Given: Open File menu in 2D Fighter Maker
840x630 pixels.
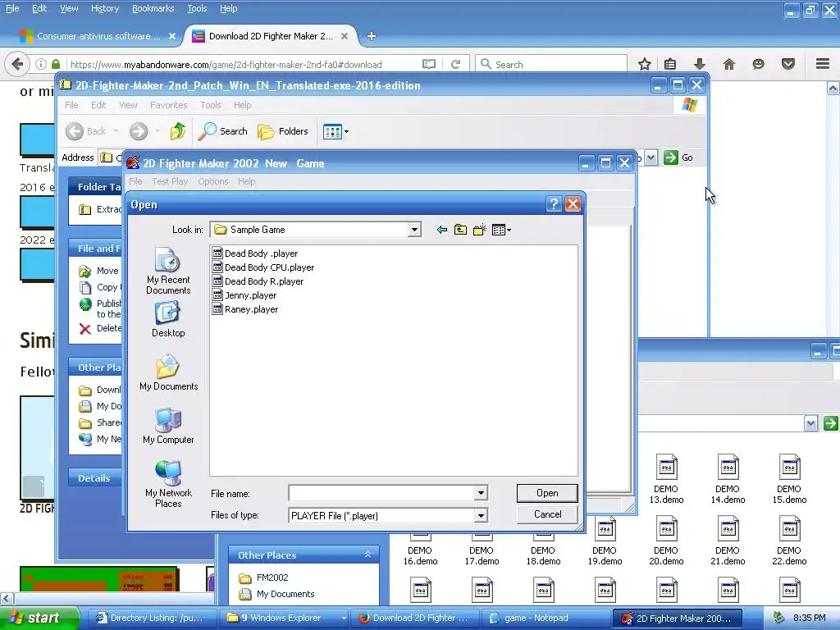Looking at the screenshot, I should click(x=135, y=181).
